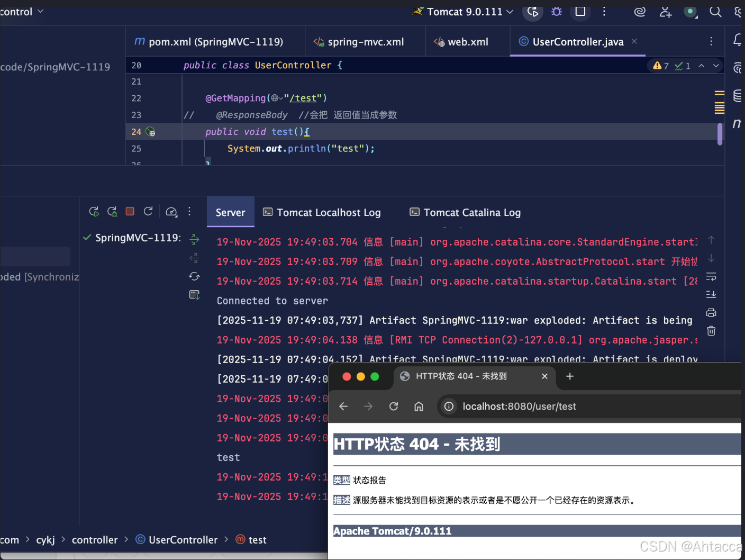This screenshot has width=745, height=560.
Task: Click the Deploy All green arrow icon
Action: click(194, 239)
